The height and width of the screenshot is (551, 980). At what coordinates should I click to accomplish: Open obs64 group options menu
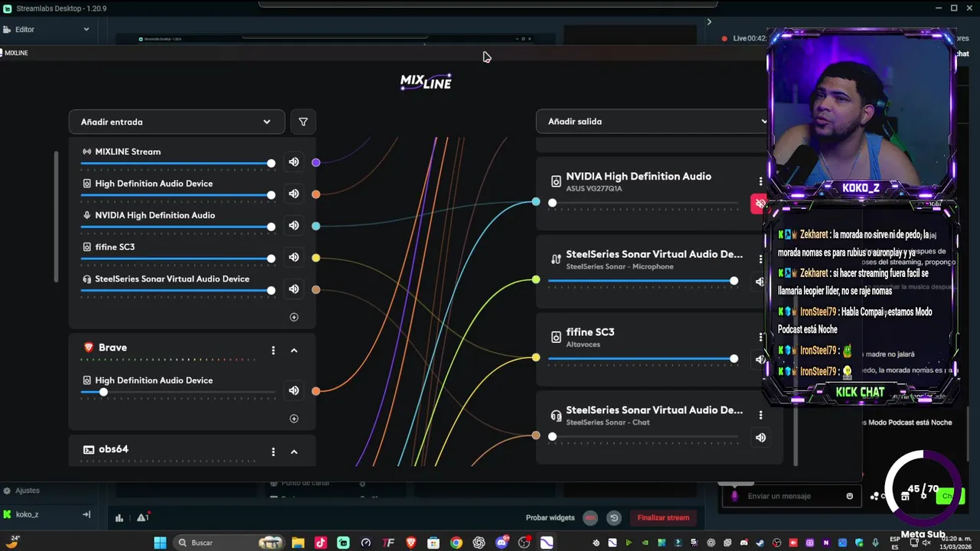pyautogui.click(x=273, y=452)
